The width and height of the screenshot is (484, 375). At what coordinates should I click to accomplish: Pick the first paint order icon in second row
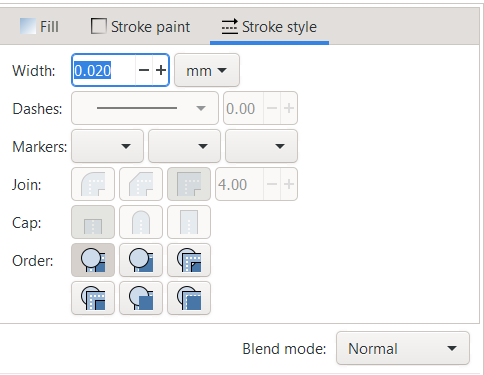coord(93,298)
